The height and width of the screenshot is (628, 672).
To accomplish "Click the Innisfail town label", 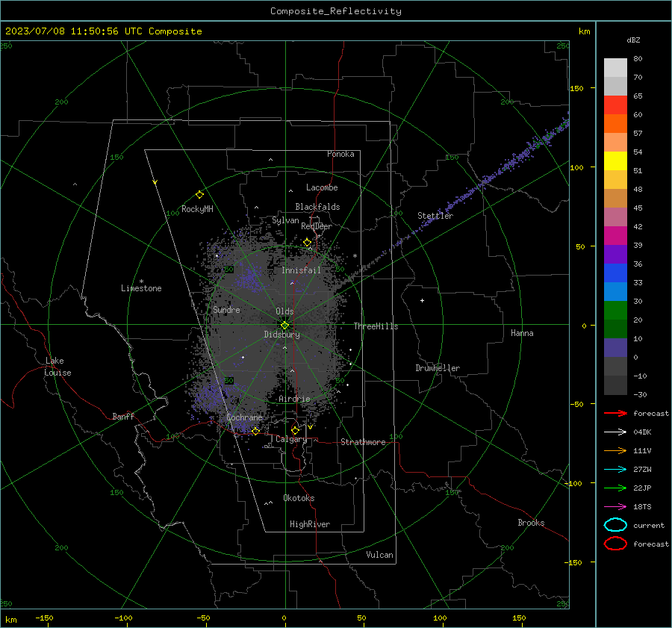I will [301, 270].
